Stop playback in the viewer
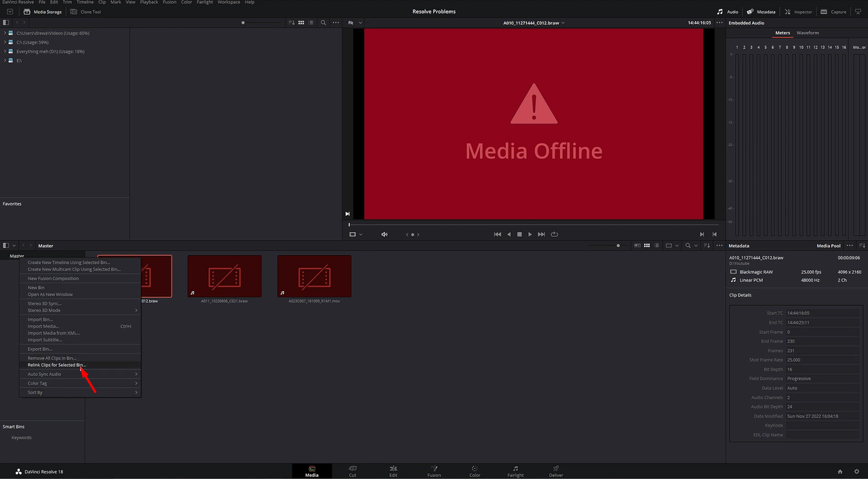The image size is (868, 479). pyautogui.click(x=519, y=234)
